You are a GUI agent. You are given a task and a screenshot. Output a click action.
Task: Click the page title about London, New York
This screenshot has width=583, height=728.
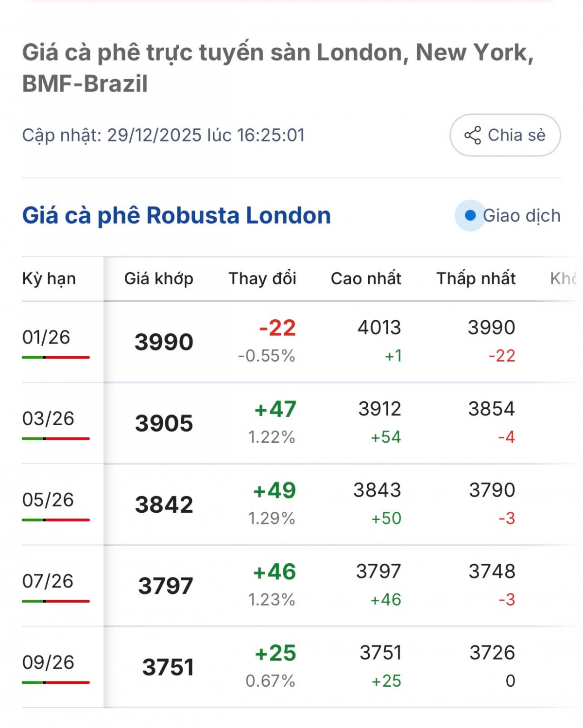pos(277,68)
